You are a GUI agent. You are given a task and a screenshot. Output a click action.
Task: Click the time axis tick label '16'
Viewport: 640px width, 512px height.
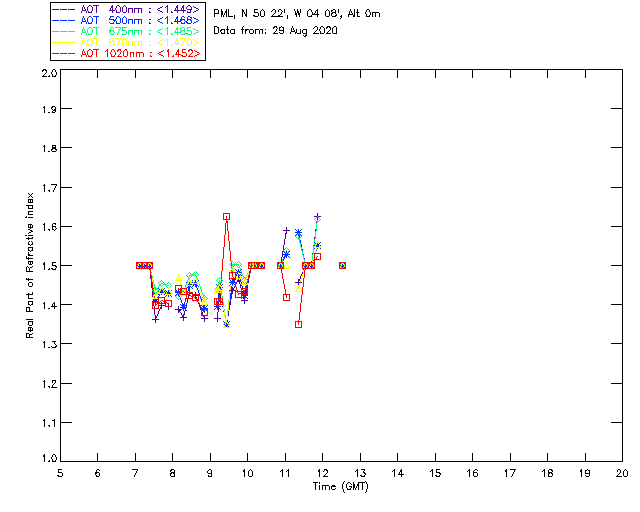pyautogui.click(x=472, y=473)
